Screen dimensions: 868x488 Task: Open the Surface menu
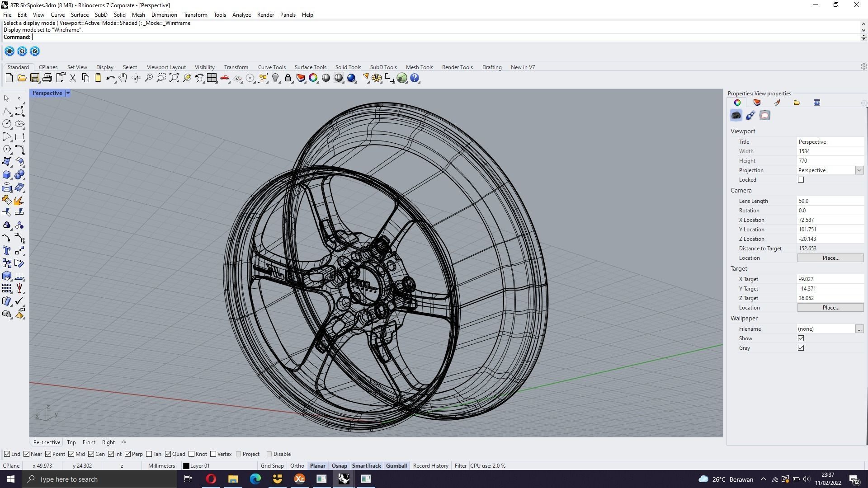pos(80,15)
